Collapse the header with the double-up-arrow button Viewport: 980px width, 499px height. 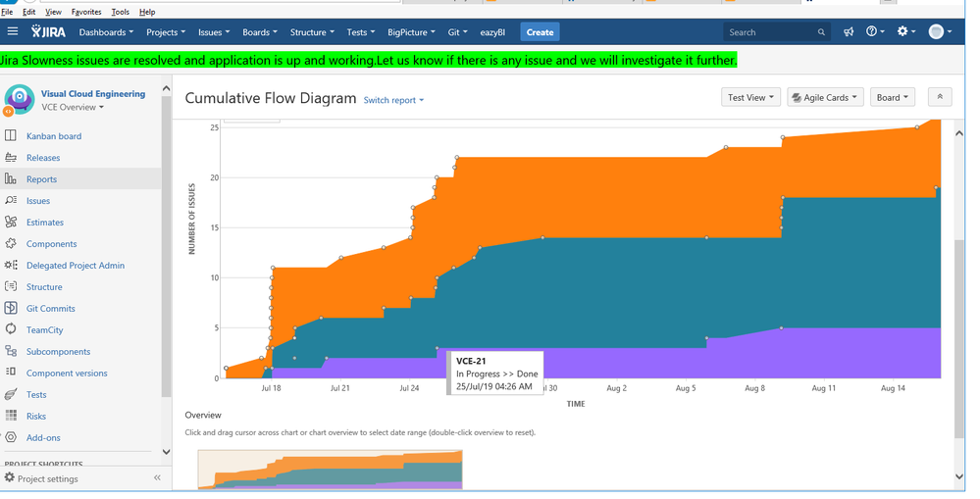click(x=940, y=97)
